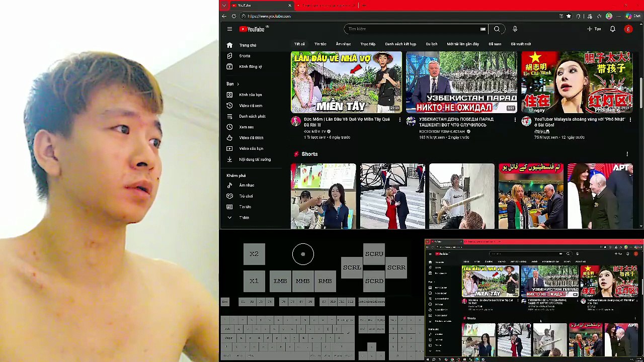644x362 pixels.
Task: Select the Âm nhạc filter chip
Action: point(343,44)
